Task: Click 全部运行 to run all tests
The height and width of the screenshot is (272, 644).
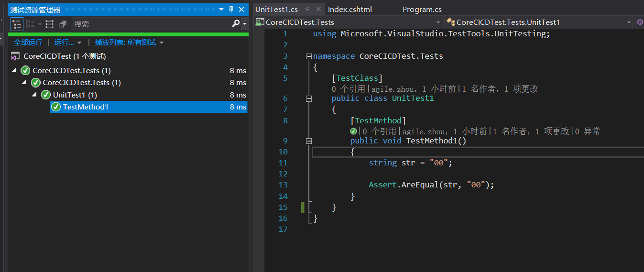Action: click(28, 43)
